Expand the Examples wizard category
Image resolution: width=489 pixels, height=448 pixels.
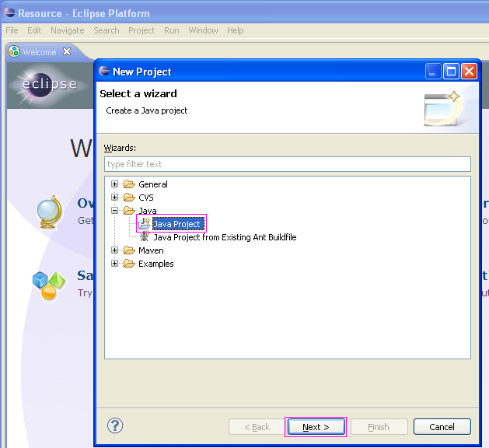114,264
